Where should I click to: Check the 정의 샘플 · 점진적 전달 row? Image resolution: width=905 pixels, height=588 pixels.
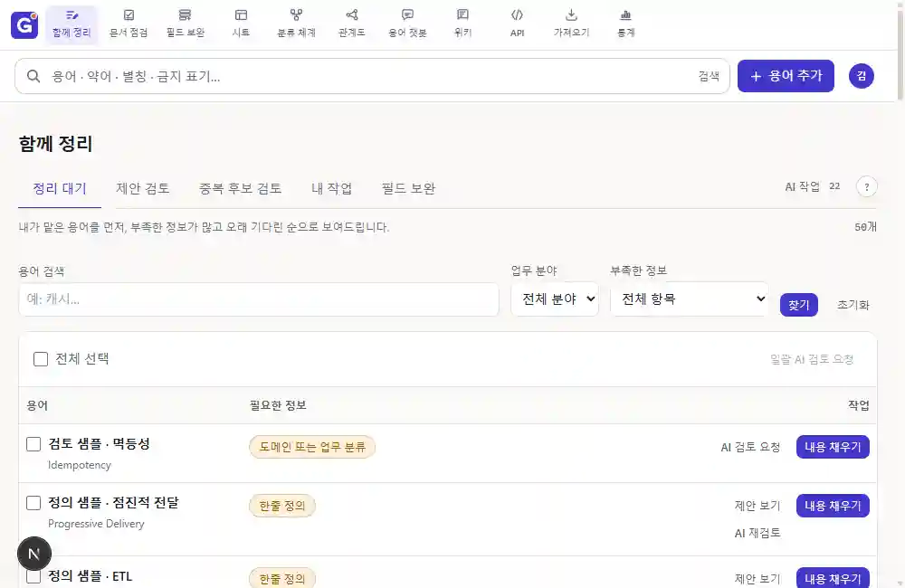tap(33, 503)
